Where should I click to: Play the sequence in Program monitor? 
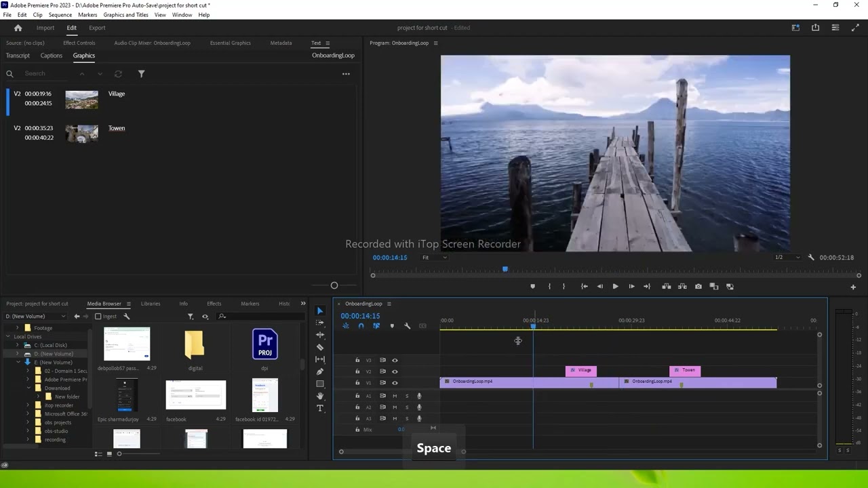[615, 287]
